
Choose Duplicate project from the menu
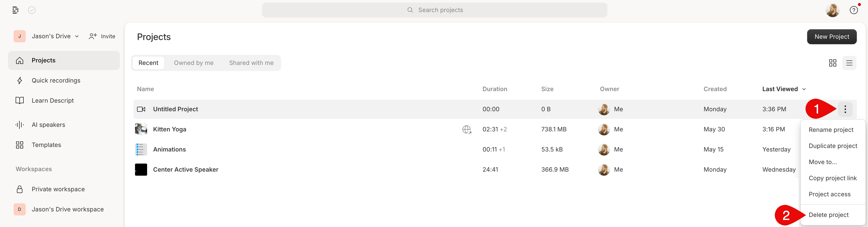(833, 146)
